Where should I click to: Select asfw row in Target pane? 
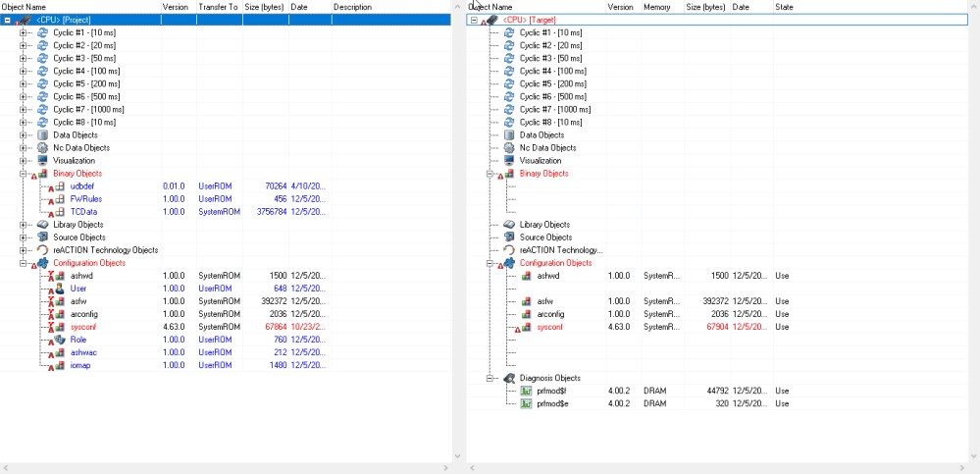click(x=717, y=301)
